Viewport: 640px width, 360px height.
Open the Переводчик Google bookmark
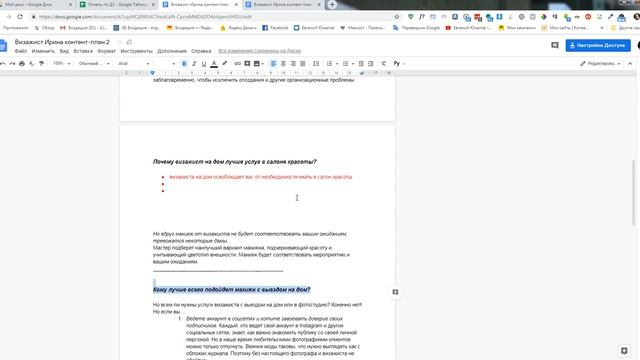[416, 28]
